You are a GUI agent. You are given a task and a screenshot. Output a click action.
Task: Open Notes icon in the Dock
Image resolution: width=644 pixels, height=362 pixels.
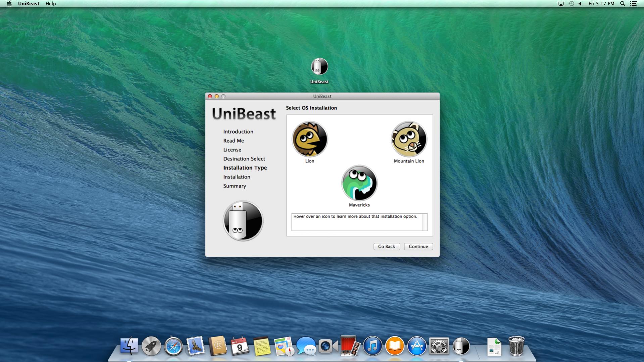[x=262, y=346]
